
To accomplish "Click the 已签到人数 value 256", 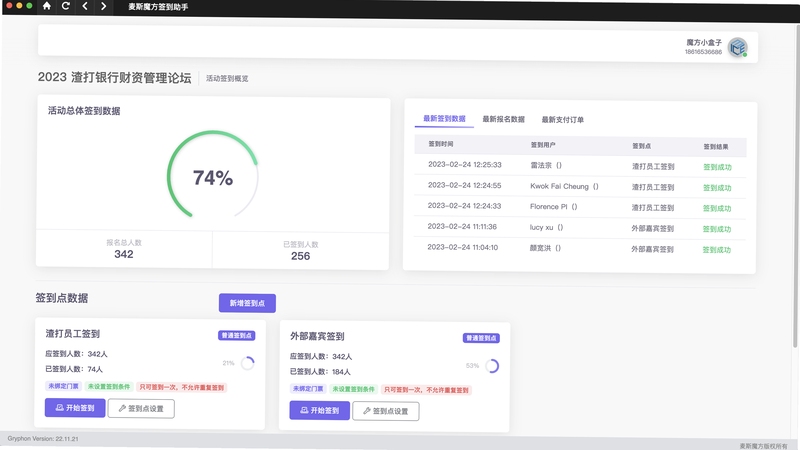I will pyautogui.click(x=301, y=256).
